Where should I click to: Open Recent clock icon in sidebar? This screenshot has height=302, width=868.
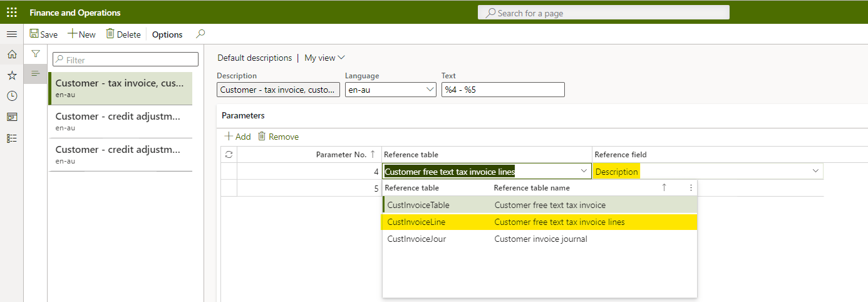pos(12,96)
